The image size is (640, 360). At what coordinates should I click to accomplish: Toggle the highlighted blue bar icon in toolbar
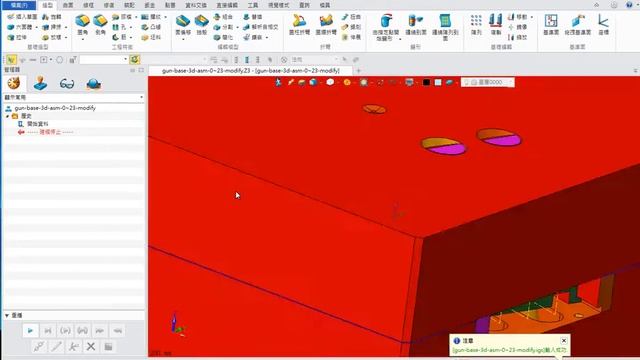pos(247,60)
